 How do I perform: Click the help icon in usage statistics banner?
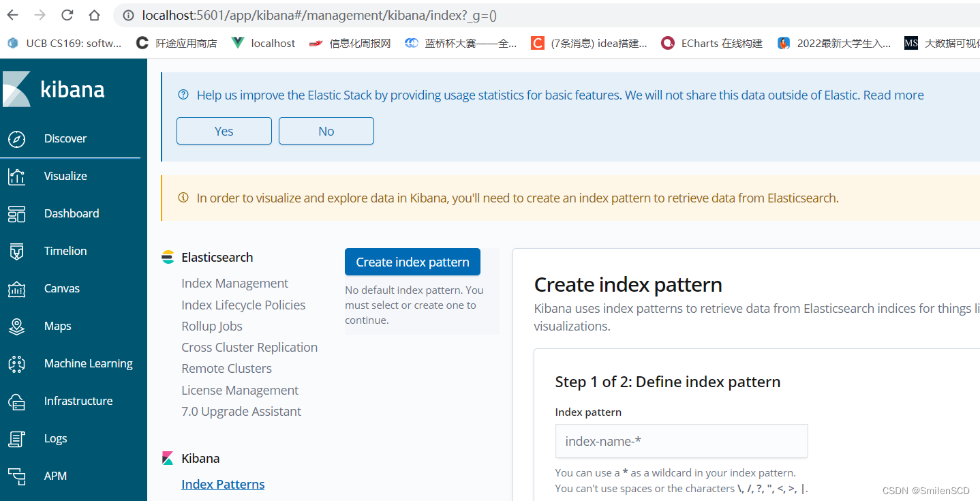[183, 95]
